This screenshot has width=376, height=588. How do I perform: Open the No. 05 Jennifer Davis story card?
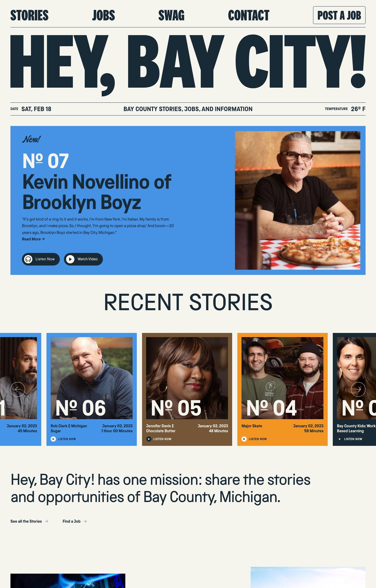187,389
